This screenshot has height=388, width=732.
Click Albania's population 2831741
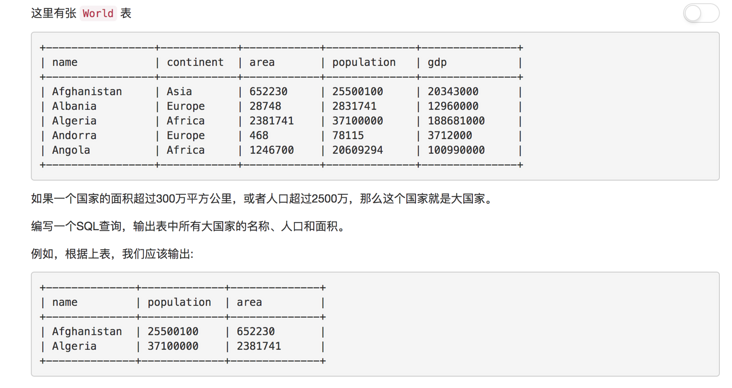click(354, 106)
